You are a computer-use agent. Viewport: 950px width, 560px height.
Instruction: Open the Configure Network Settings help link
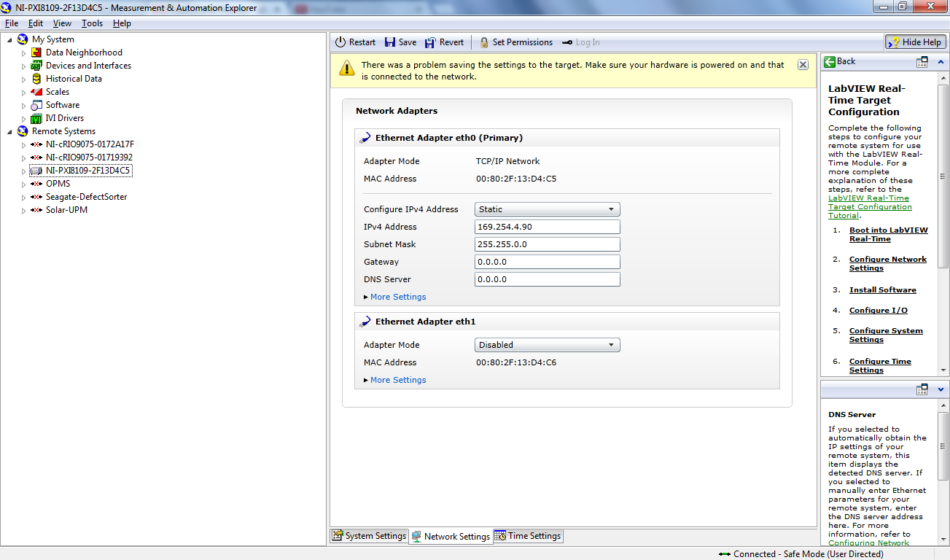(887, 263)
